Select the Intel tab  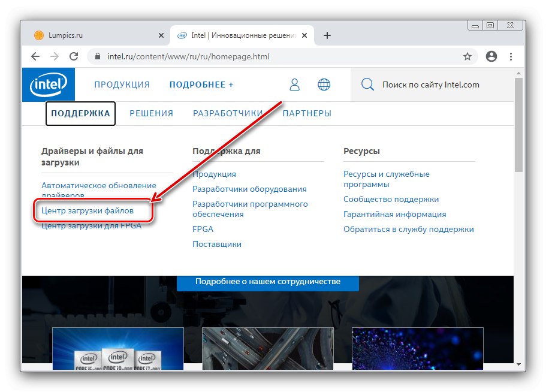242,35
